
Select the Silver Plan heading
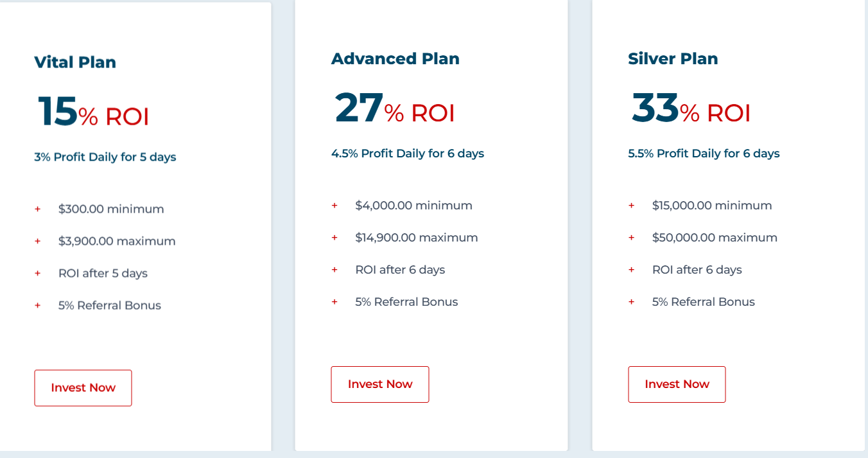click(673, 59)
